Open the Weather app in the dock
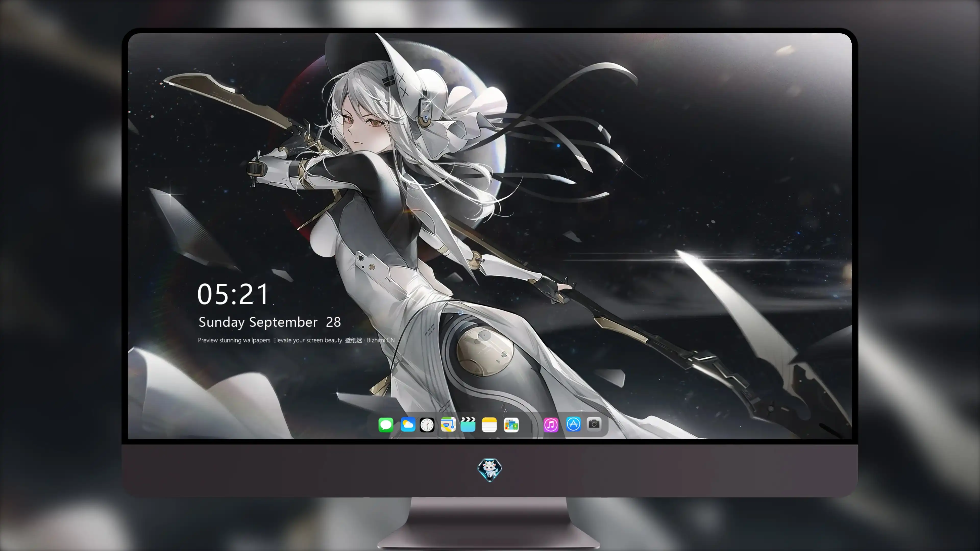This screenshot has width=980, height=551. point(408,424)
